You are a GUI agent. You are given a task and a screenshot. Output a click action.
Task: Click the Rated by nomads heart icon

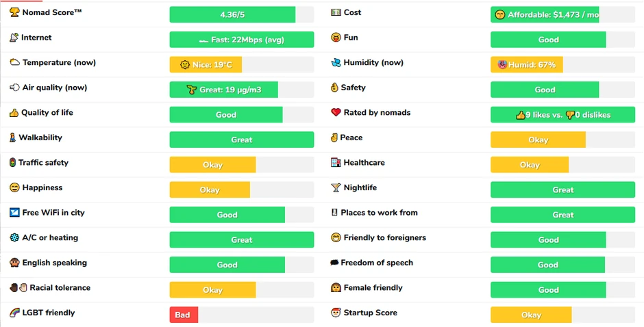336,113
